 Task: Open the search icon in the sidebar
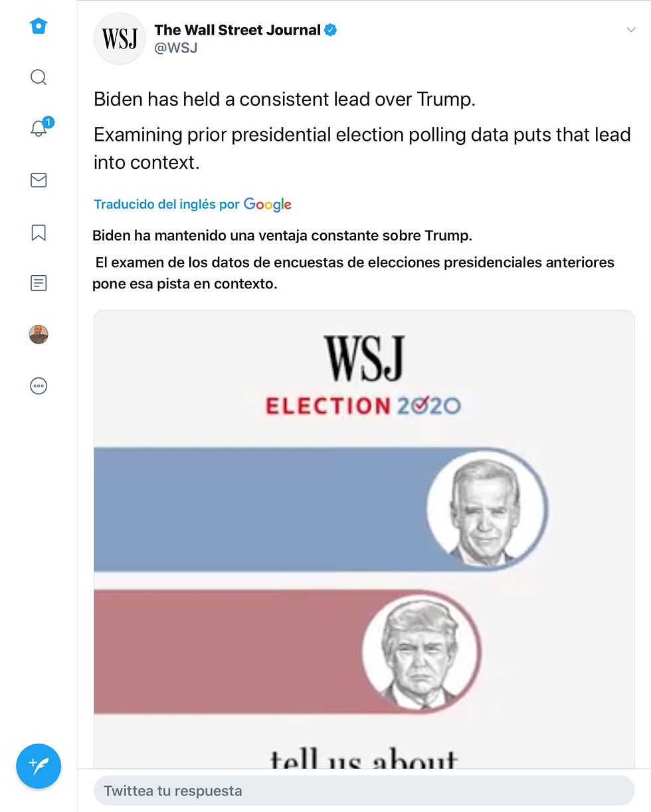click(x=39, y=77)
